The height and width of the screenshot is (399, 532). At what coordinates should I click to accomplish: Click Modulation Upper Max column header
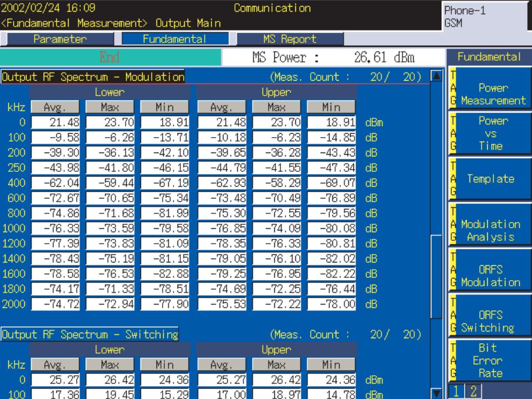pos(277,107)
